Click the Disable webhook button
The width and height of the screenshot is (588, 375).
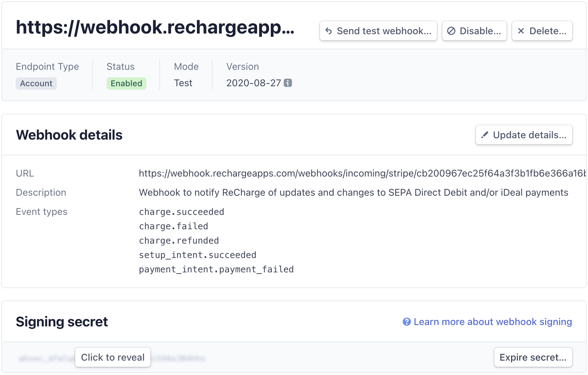click(x=474, y=31)
